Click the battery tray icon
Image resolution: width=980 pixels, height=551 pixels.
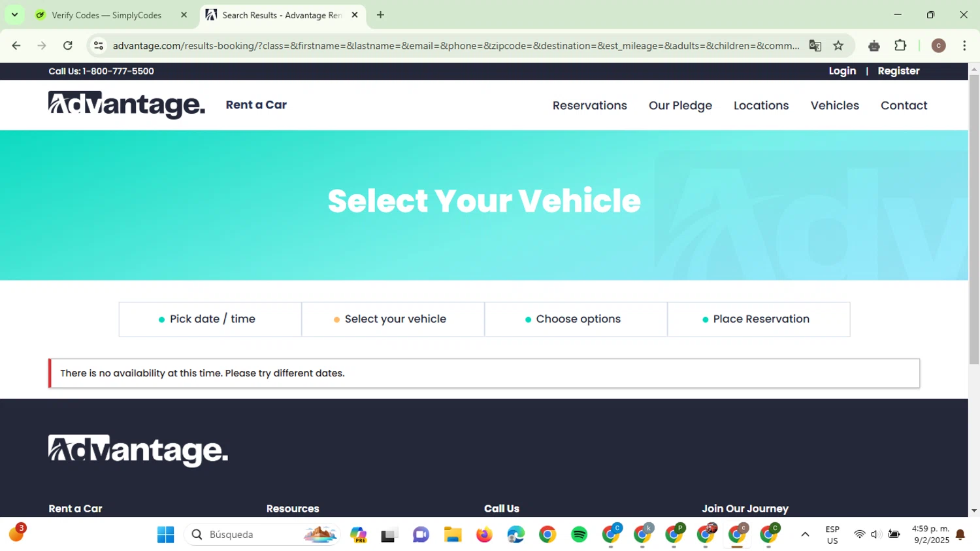[x=894, y=535]
